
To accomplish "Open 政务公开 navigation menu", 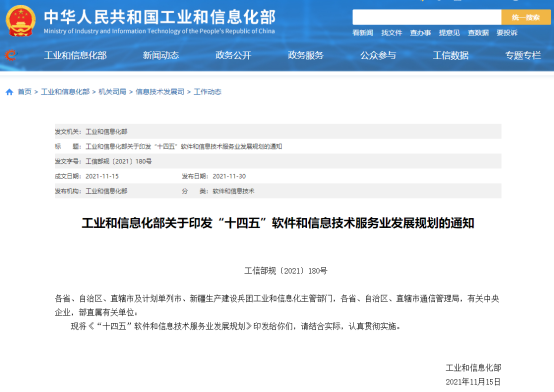I will [233, 55].
